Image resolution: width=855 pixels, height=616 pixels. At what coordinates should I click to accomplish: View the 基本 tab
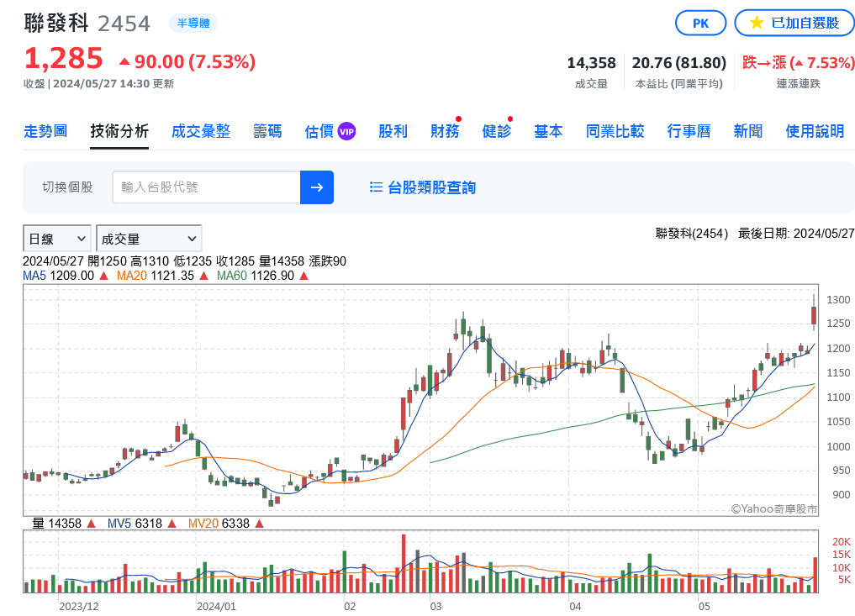point(548,131)
